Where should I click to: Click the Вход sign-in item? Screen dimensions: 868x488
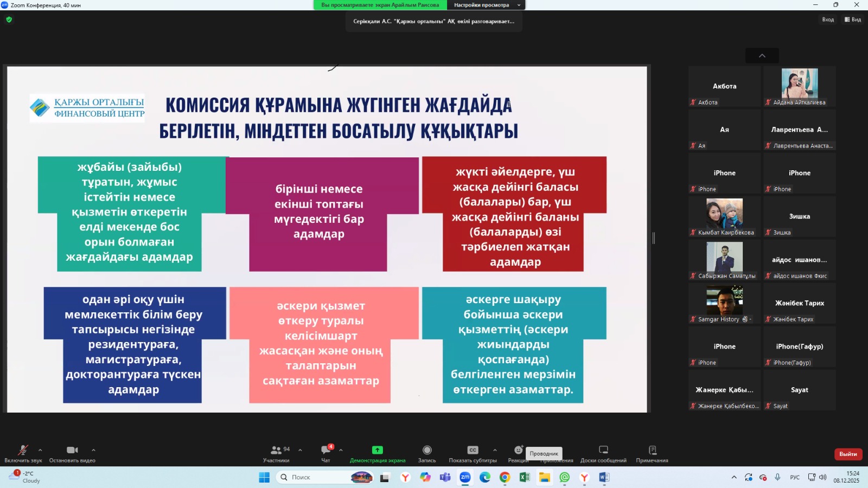(x=828, y=20)
